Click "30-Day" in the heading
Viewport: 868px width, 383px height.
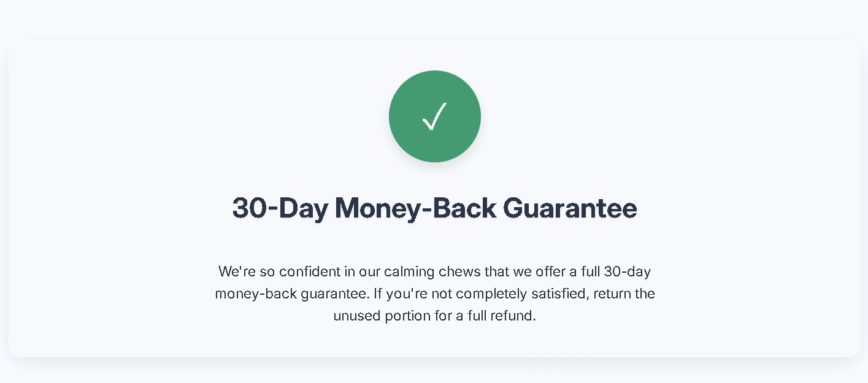(279, 208)
